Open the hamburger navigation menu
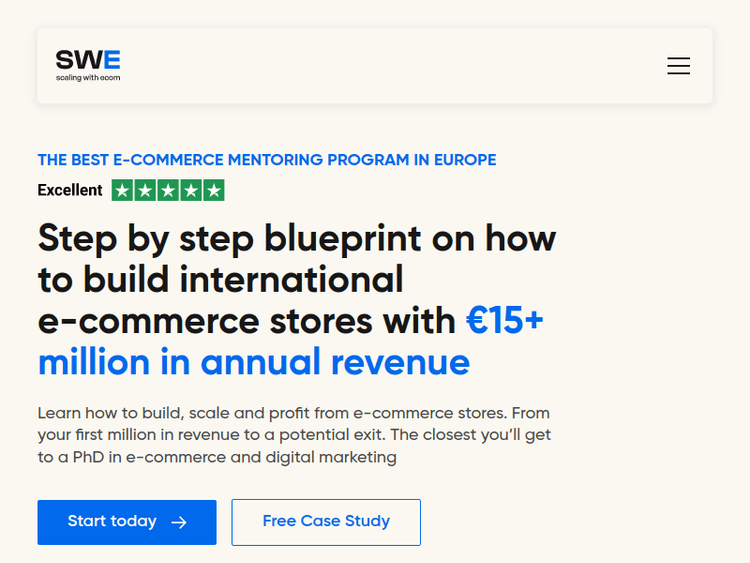750x563 pixels. click(678, 66)
